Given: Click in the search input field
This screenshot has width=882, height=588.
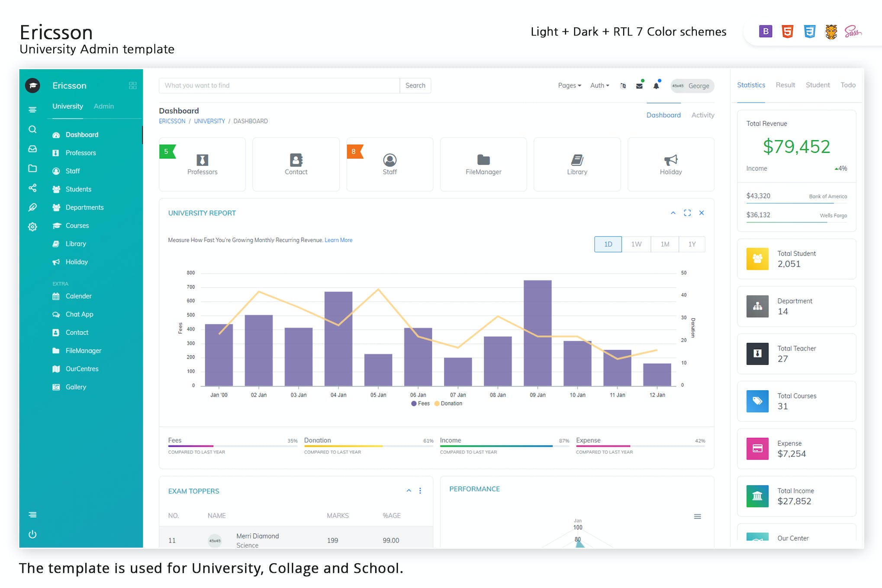Looking at the screenshot, I should click(x=279, y=86).
